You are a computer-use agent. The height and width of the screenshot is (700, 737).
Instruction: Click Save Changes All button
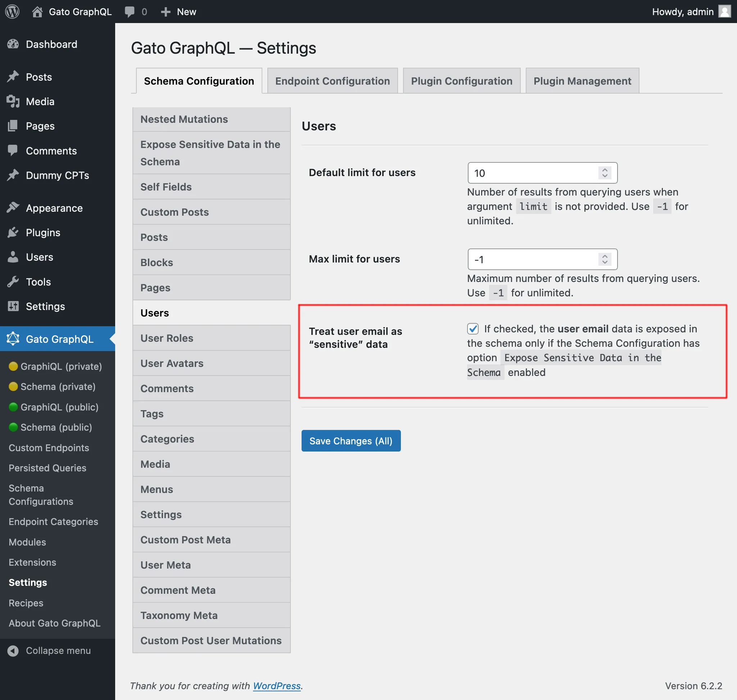[351, 441]
